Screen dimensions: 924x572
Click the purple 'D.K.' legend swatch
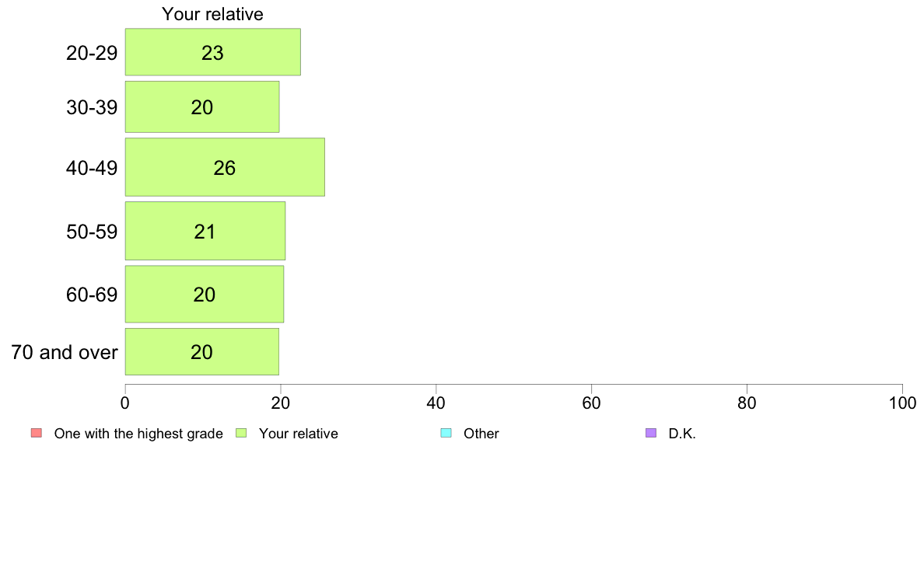pyautogui.click(x=651, y=433)
